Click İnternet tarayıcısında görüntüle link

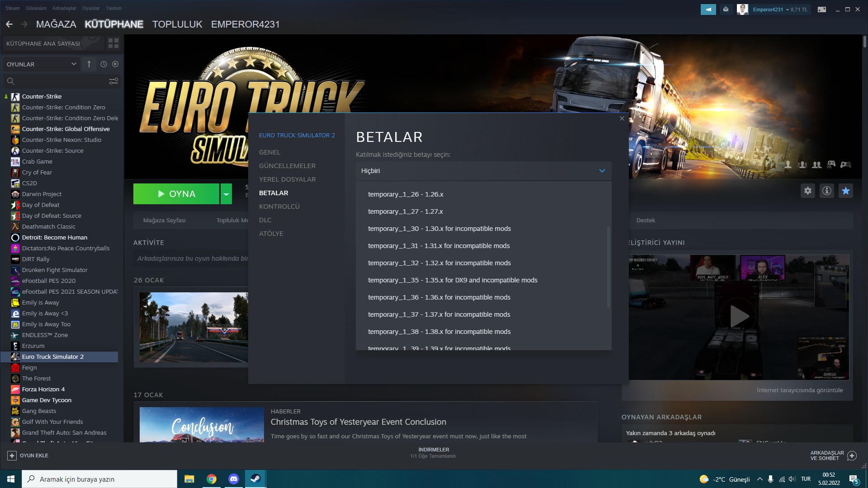(799, 390)
